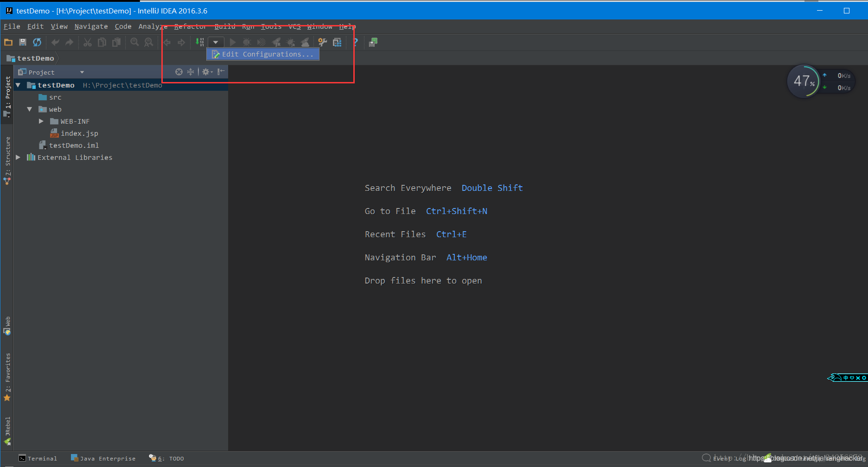Open the Java Enterprise tool window
The width and height of the screenshot is (868, 467).
(103, 459)
